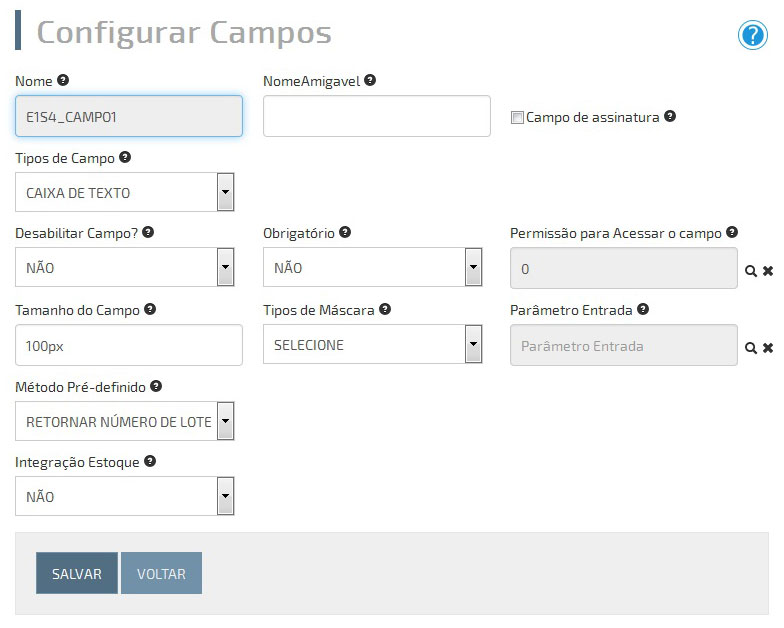
Task: Click the SALVAR button
Action: (x=77, y=573)
